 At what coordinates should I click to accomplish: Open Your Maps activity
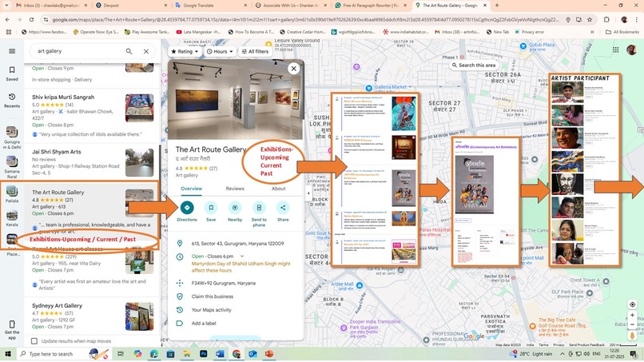click(x=212, y=310)
